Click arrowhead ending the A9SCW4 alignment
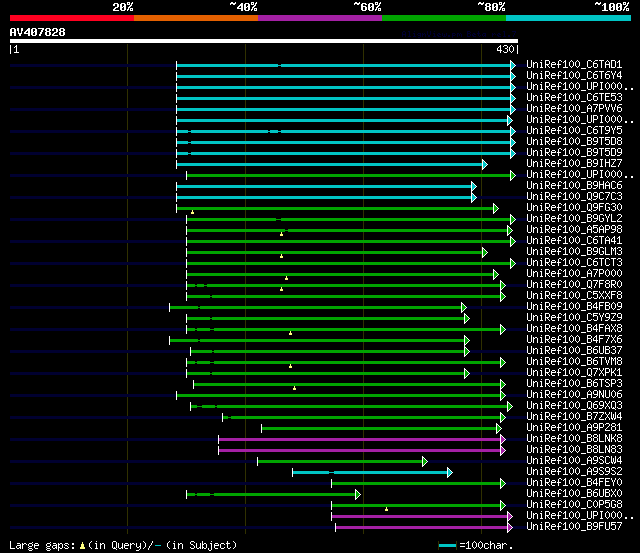 coord(424,462)
